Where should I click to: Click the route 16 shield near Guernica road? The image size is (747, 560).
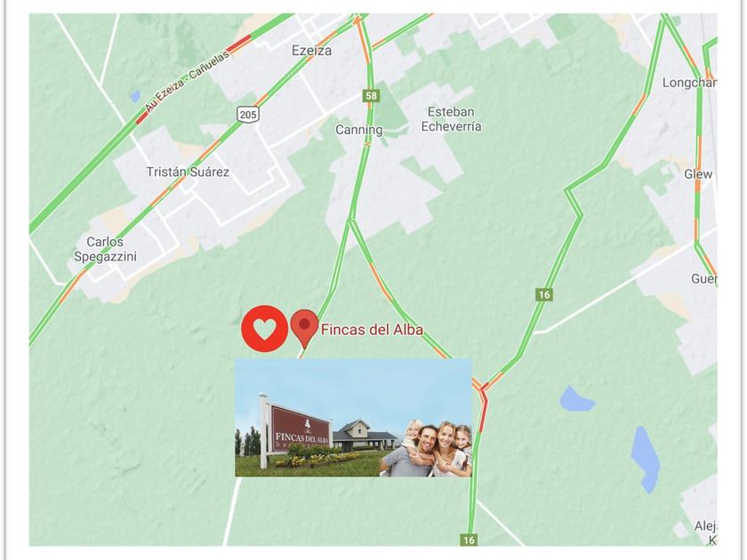tap(544, 295)
